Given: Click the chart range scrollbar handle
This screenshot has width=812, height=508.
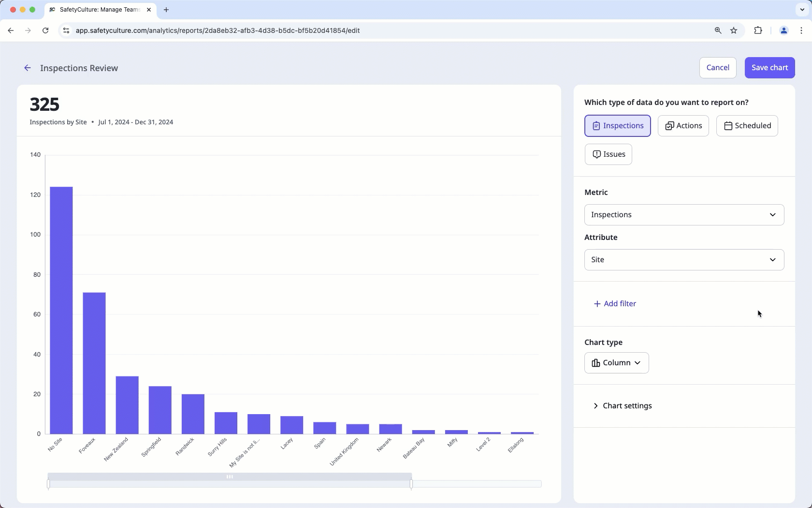Looking at the screenshot, I should [x=230, y=477].
